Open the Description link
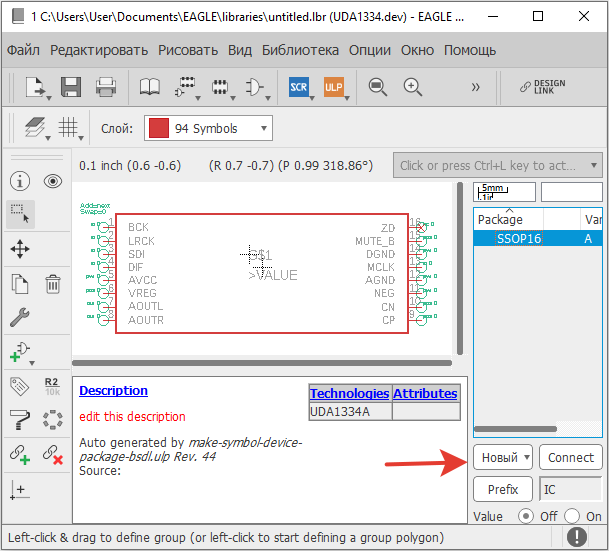609x551 pixels. tap(113, 390)
